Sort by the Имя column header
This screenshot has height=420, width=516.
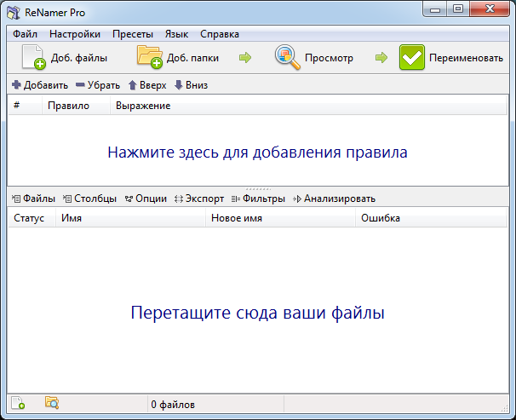[130, 218]
